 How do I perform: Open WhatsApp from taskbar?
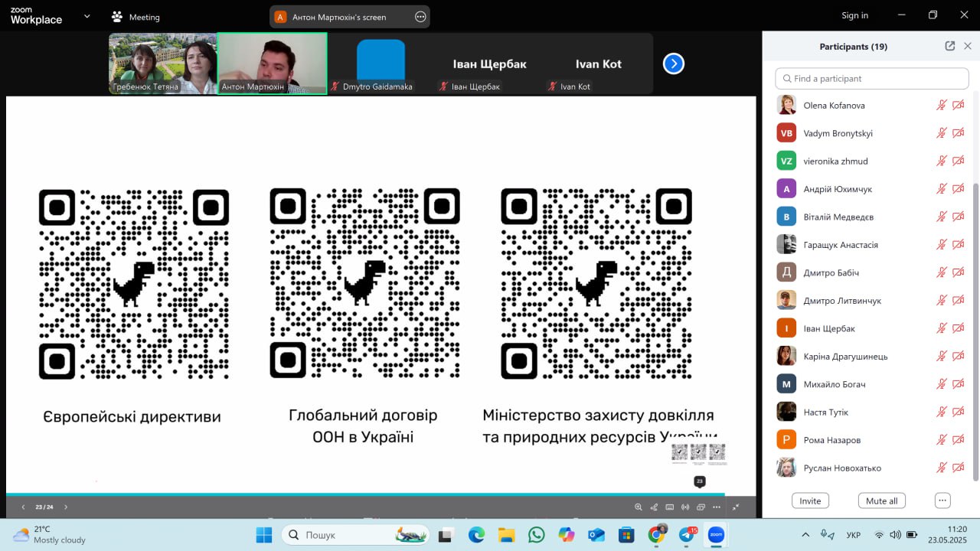tap(536, 535)
